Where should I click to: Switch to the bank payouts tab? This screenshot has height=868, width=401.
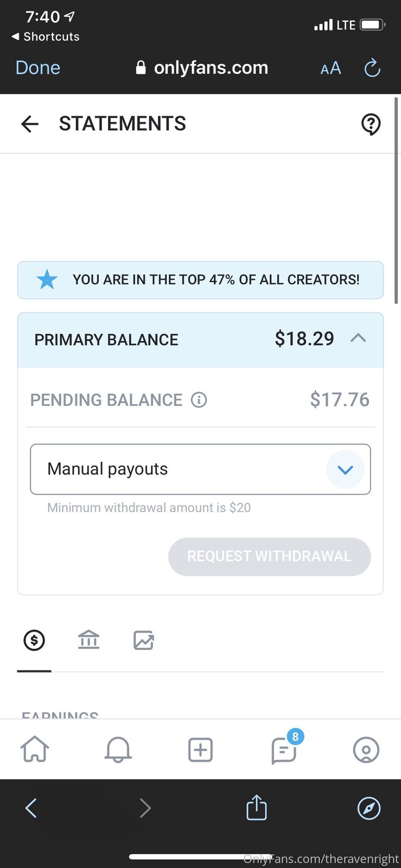pos(89,640)
